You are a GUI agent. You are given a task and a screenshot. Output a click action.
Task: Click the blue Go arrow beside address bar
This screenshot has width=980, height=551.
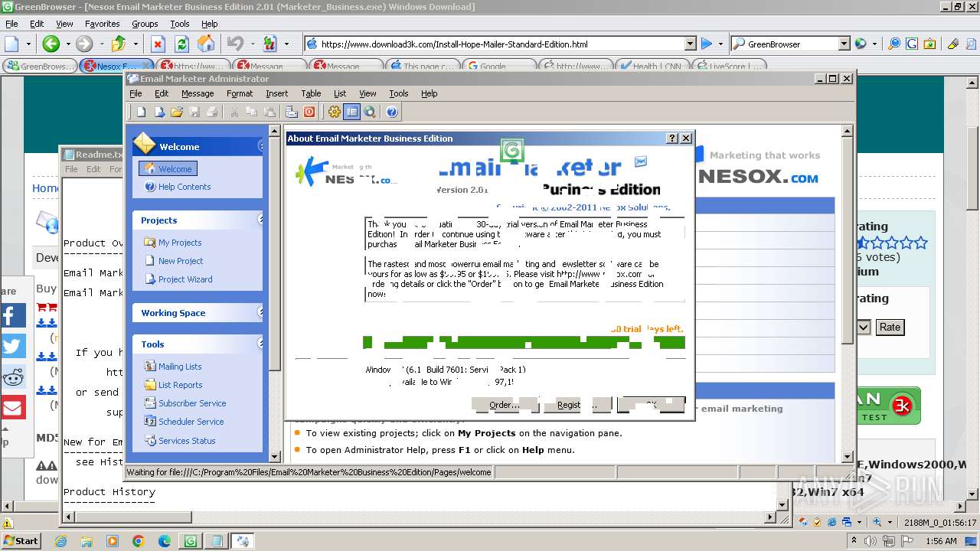(x=707, y=44)
